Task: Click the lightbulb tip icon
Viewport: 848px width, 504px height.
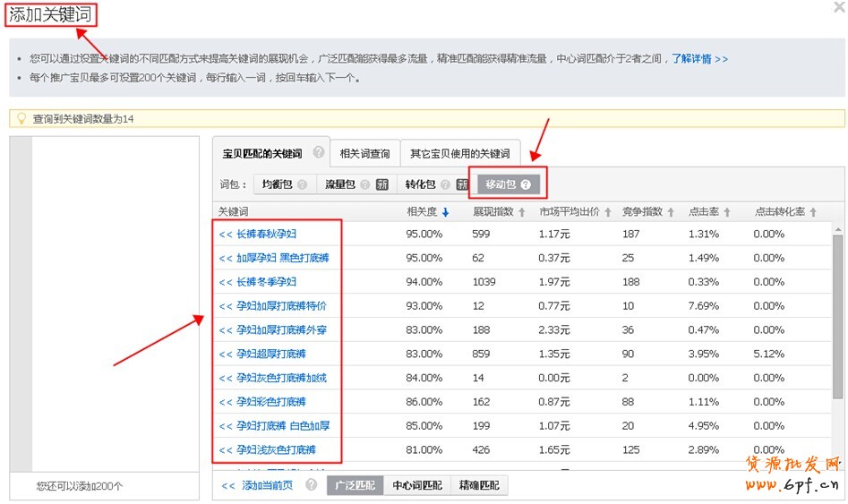Action: coord(21,118)
